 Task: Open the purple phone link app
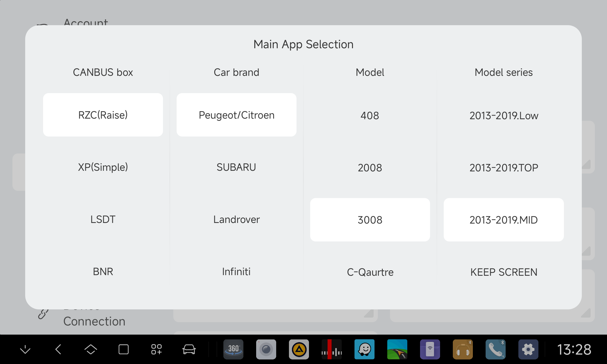tap(430, 349)
